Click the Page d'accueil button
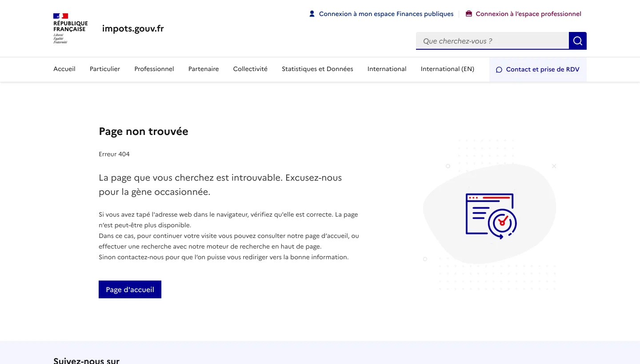The width and height of the screenshot is (640, 364). click(x=130, y=289)
